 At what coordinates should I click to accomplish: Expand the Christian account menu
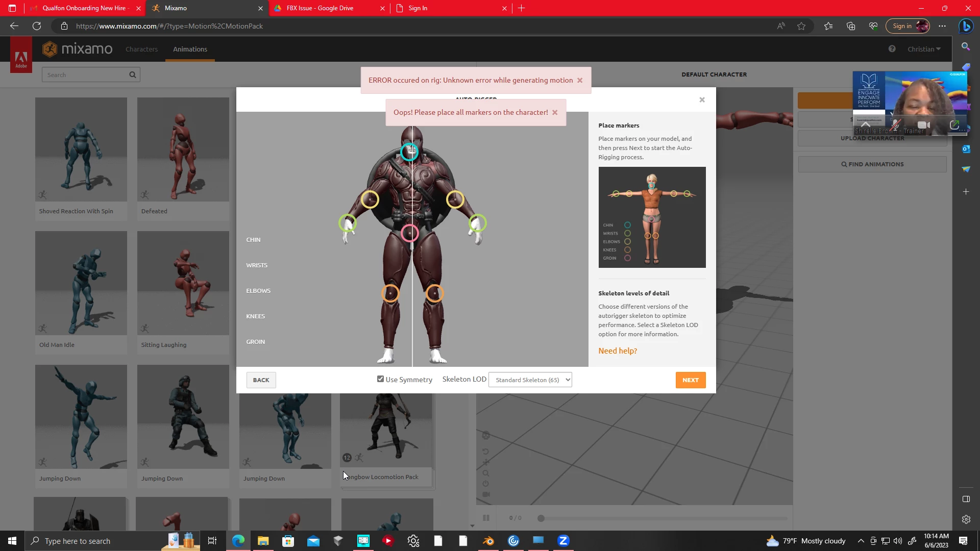(924, 49)
